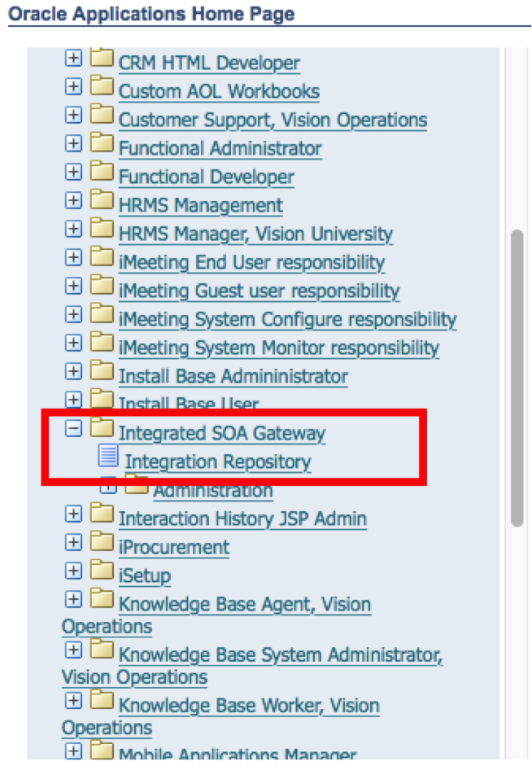
Task: Collapse the Integrated SOA Gateway node
Action: point(73,428)
